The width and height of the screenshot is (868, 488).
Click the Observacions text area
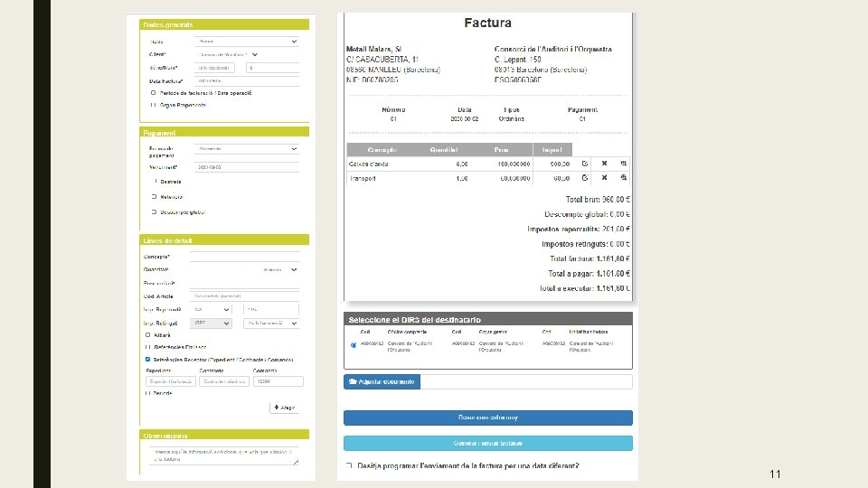point(224,455)
